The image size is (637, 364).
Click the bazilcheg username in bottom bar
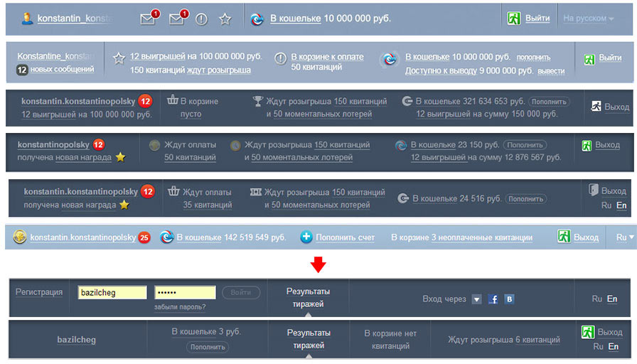(76, 340)
